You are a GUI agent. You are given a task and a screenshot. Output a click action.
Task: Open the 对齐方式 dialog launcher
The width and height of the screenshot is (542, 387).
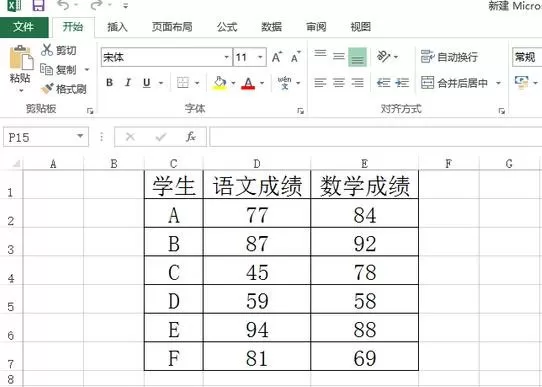click(x=502, y=111)
